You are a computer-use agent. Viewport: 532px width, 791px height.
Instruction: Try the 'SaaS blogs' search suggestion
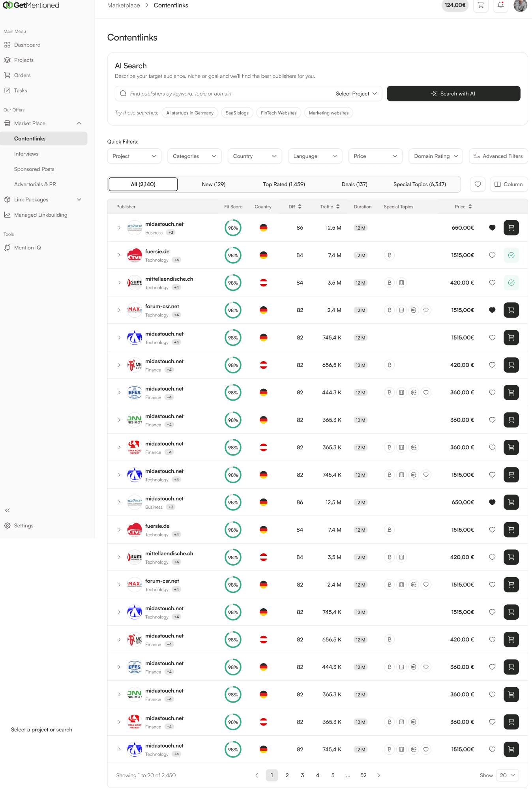point(237,113)
